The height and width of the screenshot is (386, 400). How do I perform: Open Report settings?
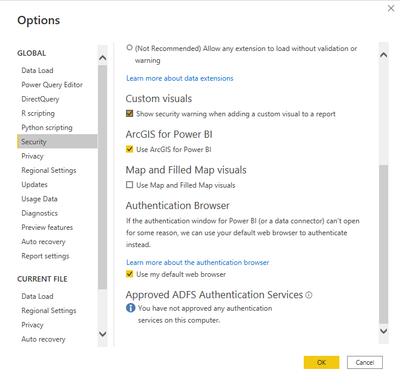pos(45,256)
